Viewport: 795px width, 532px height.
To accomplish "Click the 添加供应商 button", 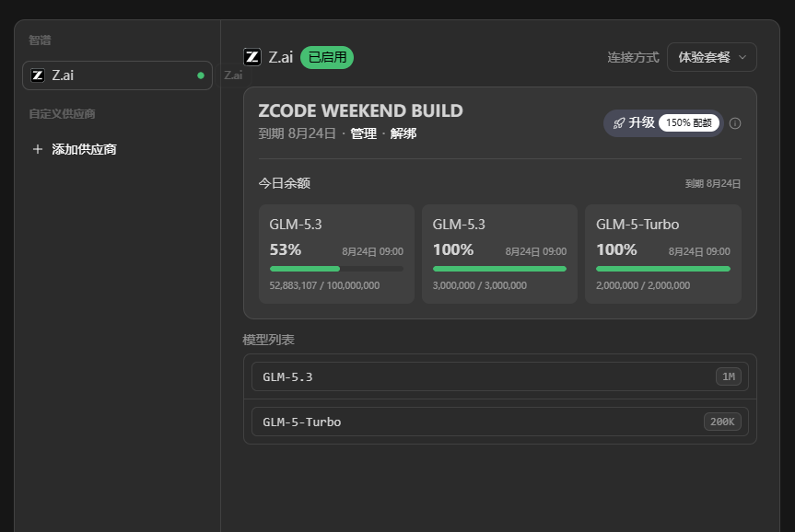I will click(x=75, y=149).
